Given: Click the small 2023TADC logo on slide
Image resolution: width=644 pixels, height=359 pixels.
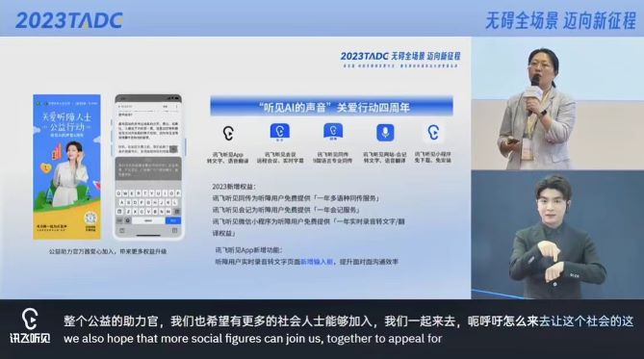Looking at the screenshot, I should coord(364,56).
